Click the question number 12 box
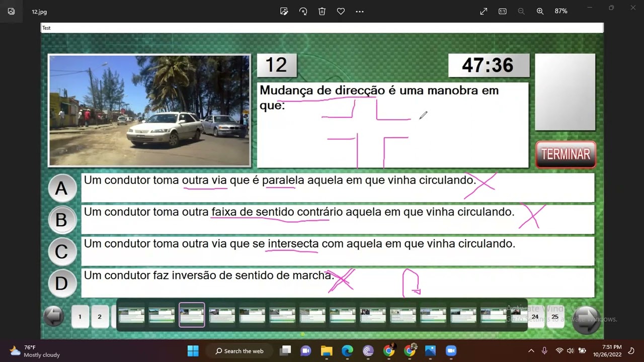The height and width of the screenshot is (362, 644). pyautogui.click(x=276, y=65)
